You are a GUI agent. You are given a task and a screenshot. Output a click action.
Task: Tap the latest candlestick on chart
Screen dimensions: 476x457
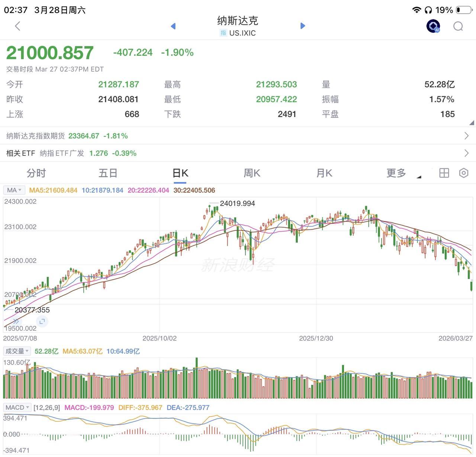[471, 285]
